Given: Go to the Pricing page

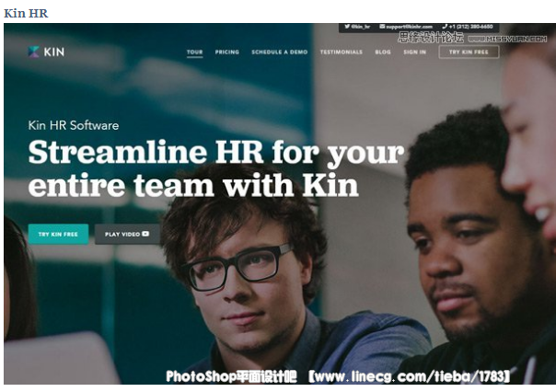Looking at the screenshot, I should click(x=227, y=52).
